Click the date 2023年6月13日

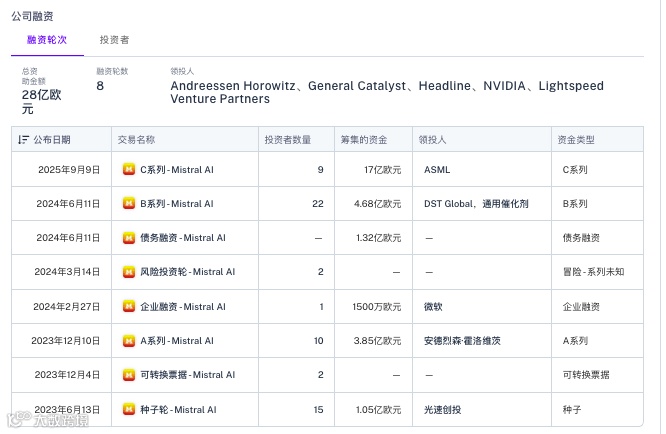(x=67, y=410)
